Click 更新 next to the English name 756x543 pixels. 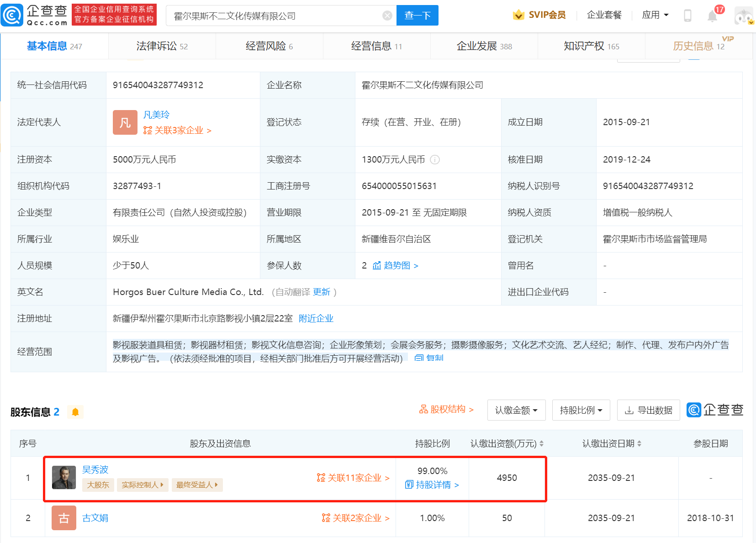pos(322,292)
